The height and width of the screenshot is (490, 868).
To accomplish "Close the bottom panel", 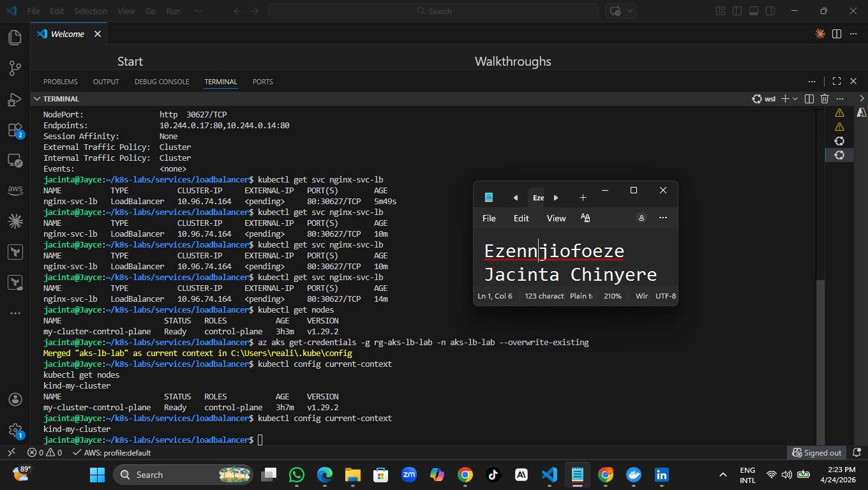I will pos(854,81).
